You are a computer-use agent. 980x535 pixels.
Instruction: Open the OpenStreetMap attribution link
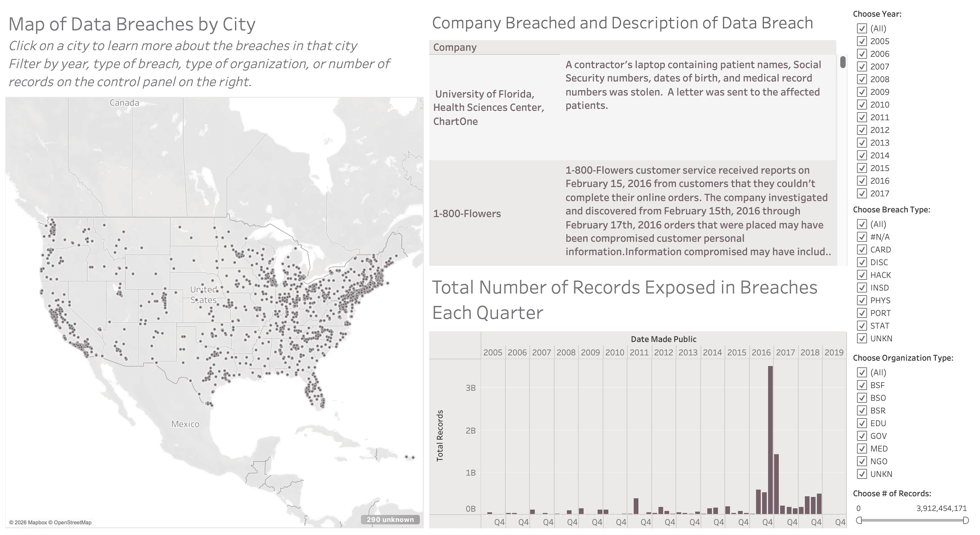click(x=71, y=522)
